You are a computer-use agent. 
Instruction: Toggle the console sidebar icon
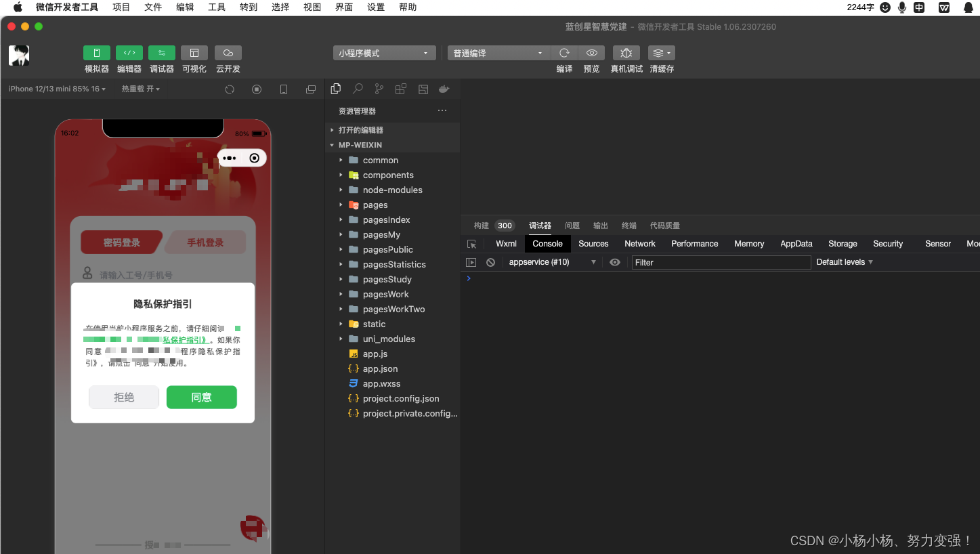click(x=471, y=262)
